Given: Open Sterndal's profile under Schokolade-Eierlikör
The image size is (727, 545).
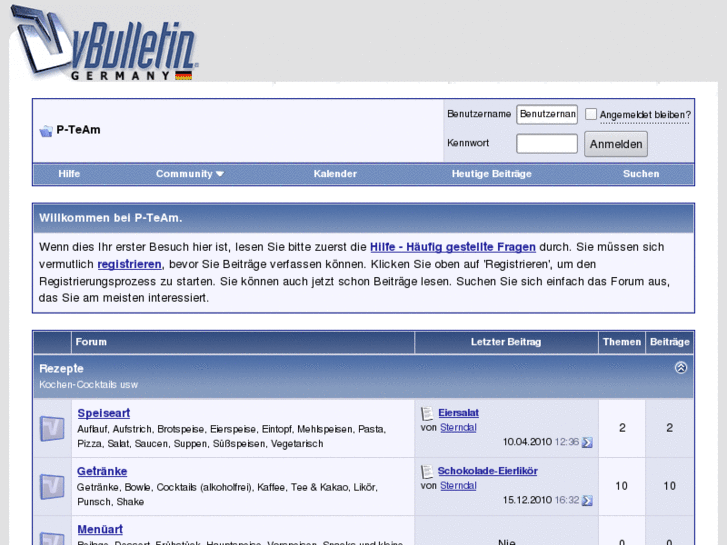Looking at the screenshot, I should click(458, 486).
